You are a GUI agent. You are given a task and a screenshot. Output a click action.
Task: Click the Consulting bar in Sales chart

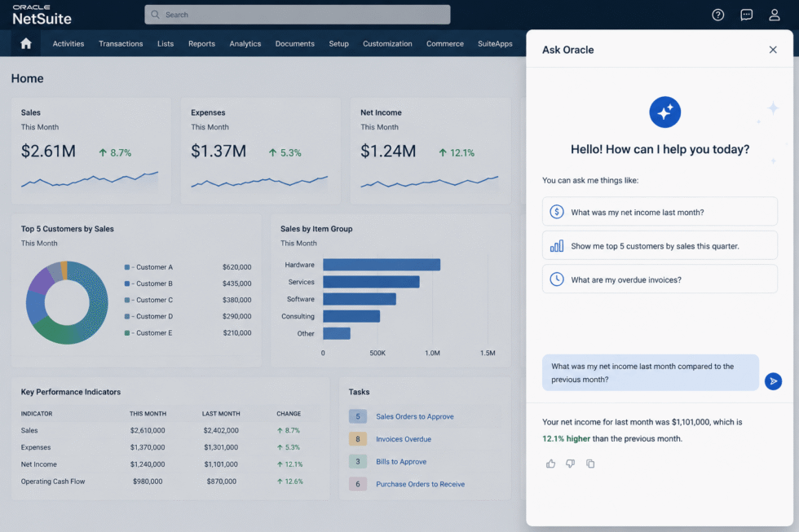351,316
